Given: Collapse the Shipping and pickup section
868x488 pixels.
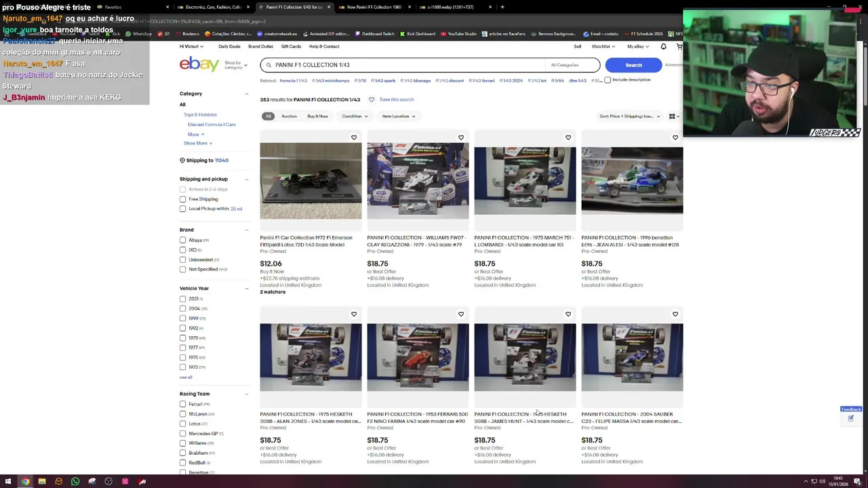Looking at the screenshot, I should click(247, 179).
